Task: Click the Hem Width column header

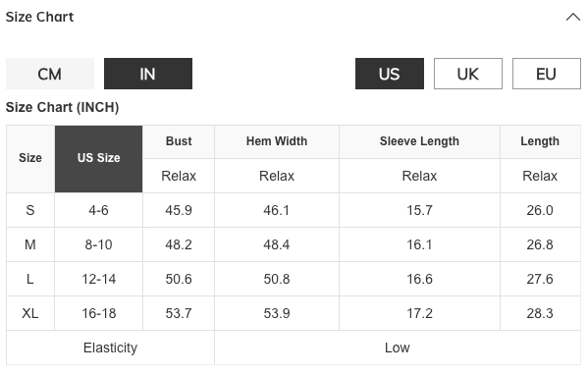Action: pyautogui.click(x=277, y=141)
